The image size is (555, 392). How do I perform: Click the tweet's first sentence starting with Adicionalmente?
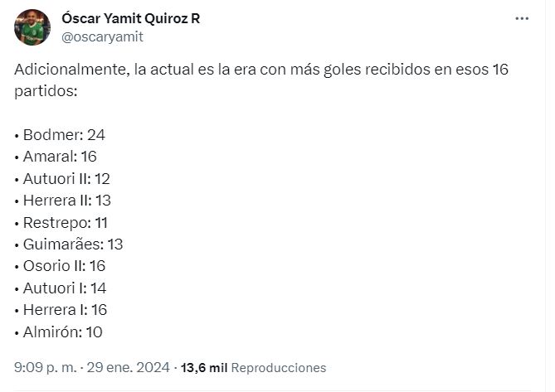coord(260,70)
